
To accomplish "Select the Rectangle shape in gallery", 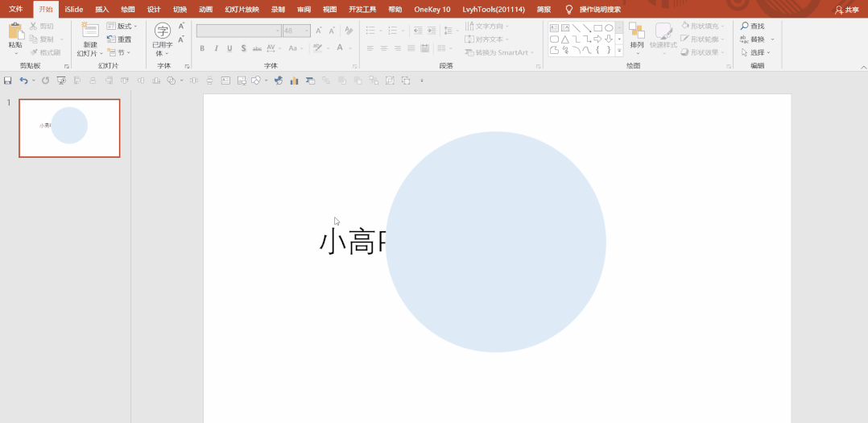I will click(597, 27).
